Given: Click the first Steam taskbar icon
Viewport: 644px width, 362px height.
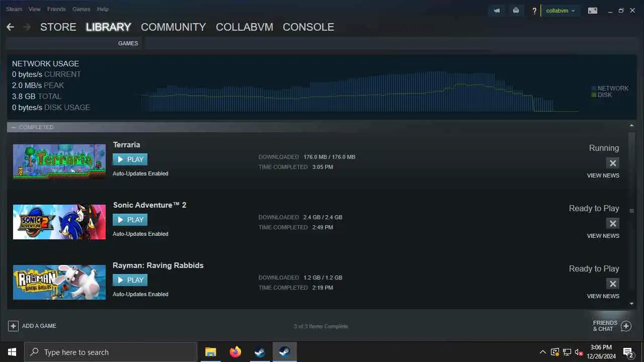Looking at the screenshot, I should pyautogui.click(x=260, y=352).
